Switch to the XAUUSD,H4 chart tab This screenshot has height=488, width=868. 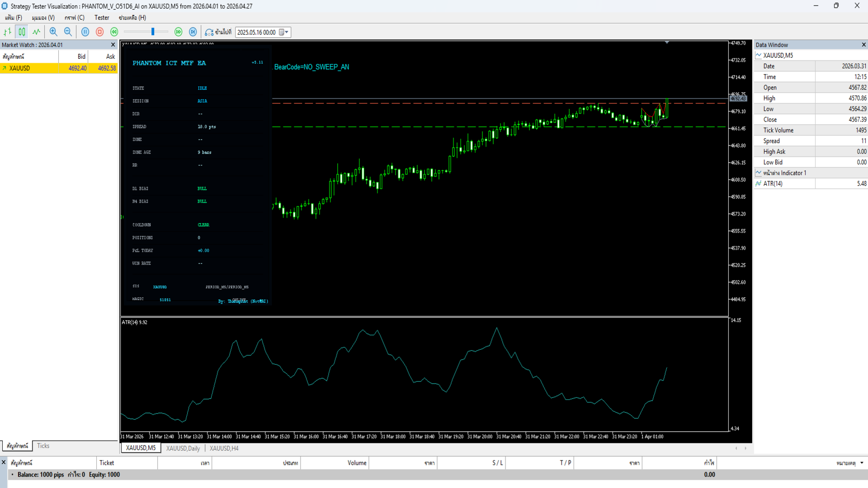(224, 448)
